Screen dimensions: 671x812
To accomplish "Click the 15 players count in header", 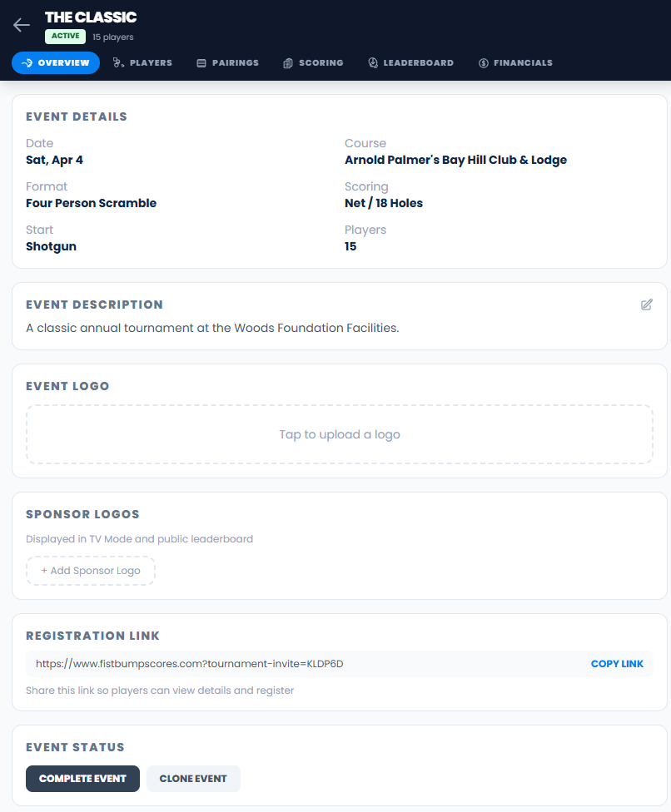I will pos(113,37).
